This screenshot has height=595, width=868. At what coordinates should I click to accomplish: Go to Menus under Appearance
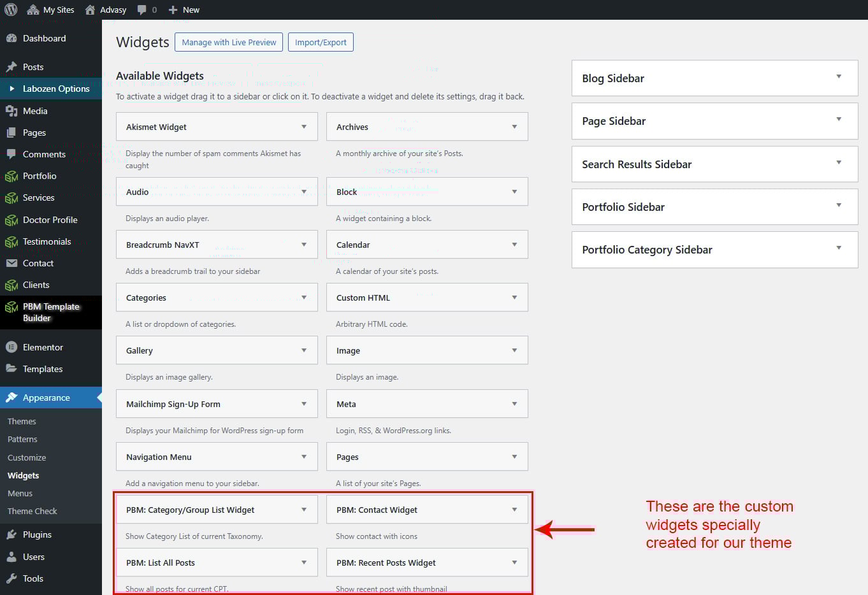coord(20,493)
